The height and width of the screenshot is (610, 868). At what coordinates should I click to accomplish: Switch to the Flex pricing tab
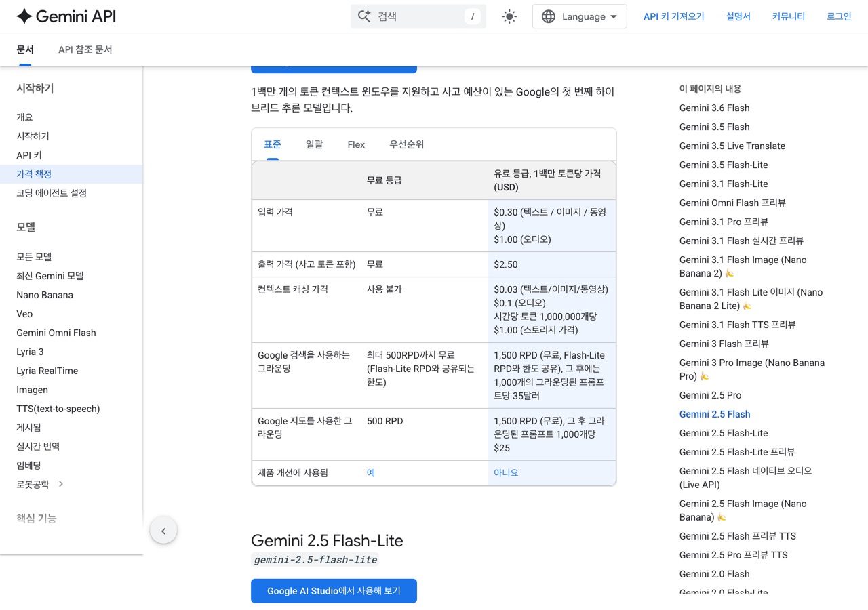[x=356, y=144]
